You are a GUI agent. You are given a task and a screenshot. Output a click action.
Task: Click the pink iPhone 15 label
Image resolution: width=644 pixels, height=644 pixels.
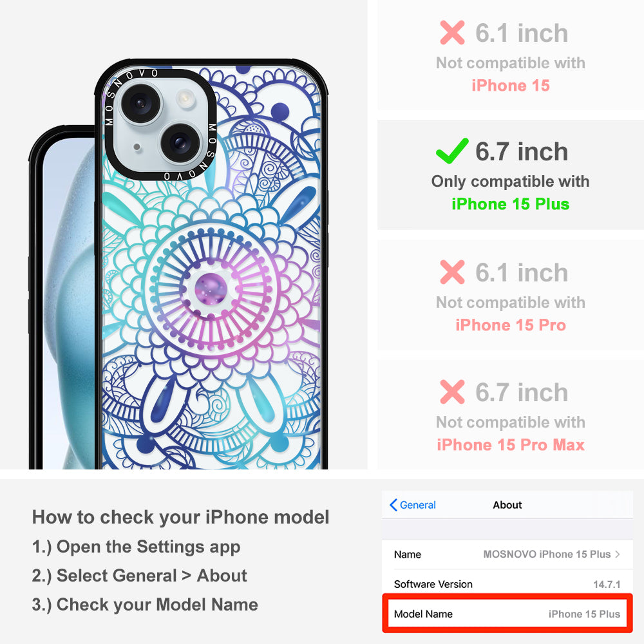point(511,86)
